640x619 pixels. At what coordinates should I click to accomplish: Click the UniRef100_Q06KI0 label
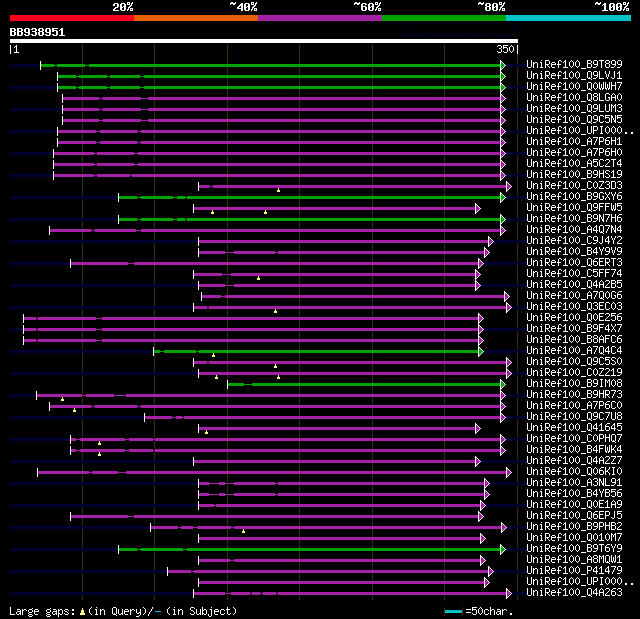[574, 472]
